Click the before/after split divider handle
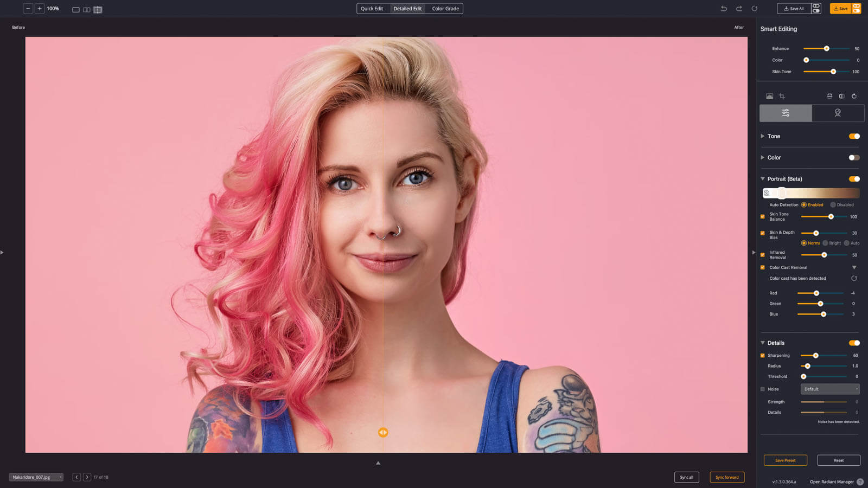The height and width of the screenshot is (488, 868). pyautogui.click(x=383, y=432)
